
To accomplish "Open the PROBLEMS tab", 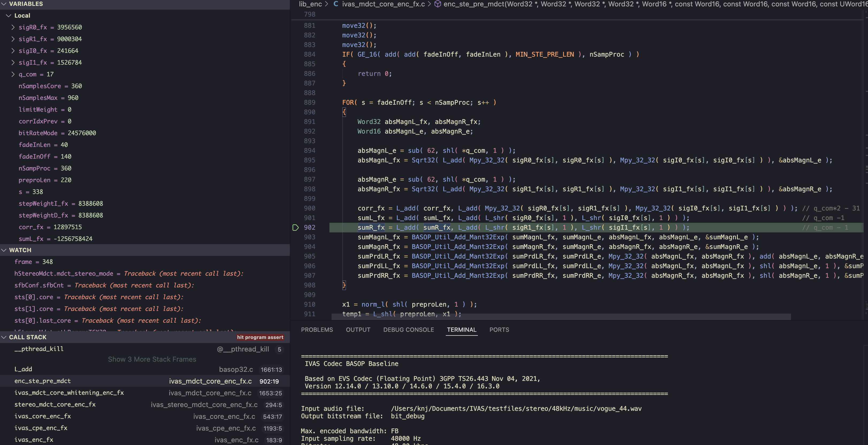I will [x=317, y=330].
